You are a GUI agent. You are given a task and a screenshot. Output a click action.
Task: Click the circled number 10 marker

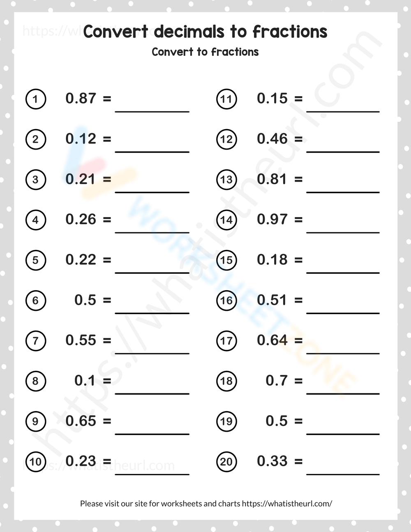click(x=36, y=462)
